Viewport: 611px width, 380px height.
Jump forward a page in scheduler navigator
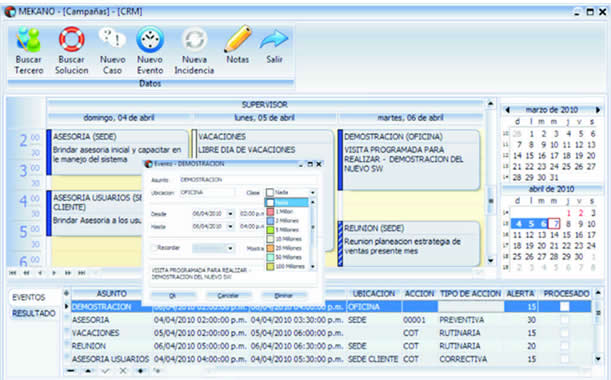[x=67, y=273]
